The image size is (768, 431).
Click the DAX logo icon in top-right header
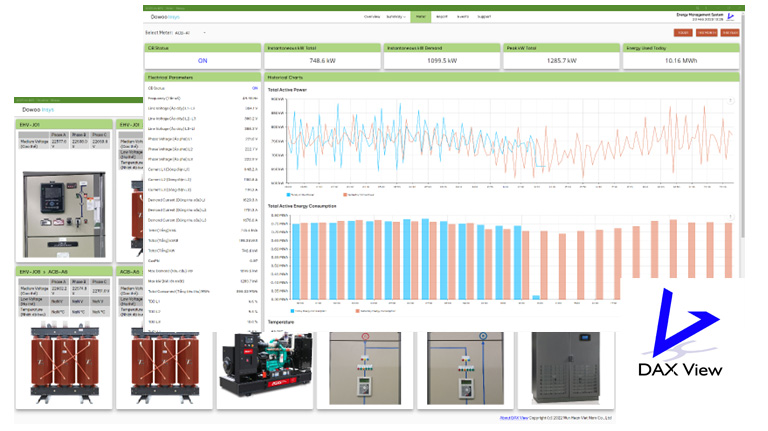click(731, 17)
